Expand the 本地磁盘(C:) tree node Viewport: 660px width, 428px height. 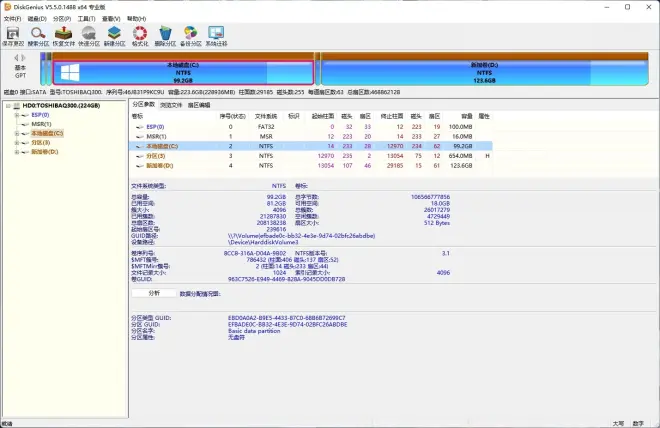coord(17,133)
